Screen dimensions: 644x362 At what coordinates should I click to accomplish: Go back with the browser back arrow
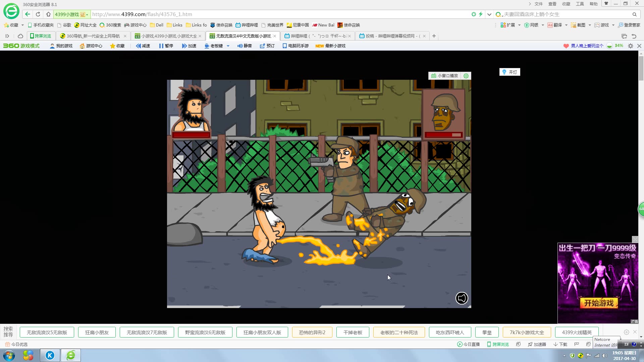click(x=28, y=14)
